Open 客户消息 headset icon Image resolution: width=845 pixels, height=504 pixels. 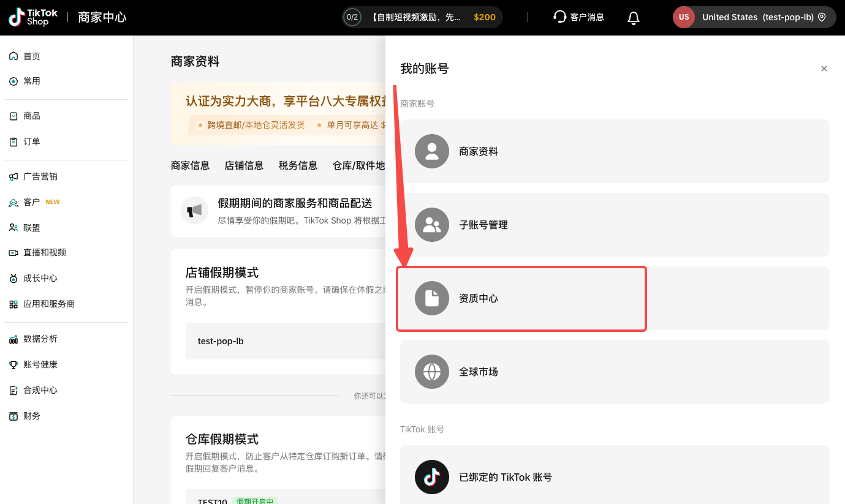(559, 17)
